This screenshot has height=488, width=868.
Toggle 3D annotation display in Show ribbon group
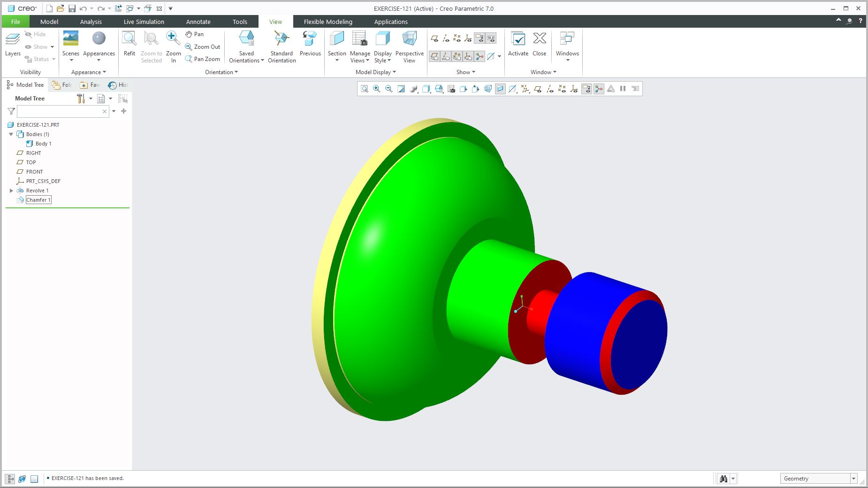click(x=480, y=38)
